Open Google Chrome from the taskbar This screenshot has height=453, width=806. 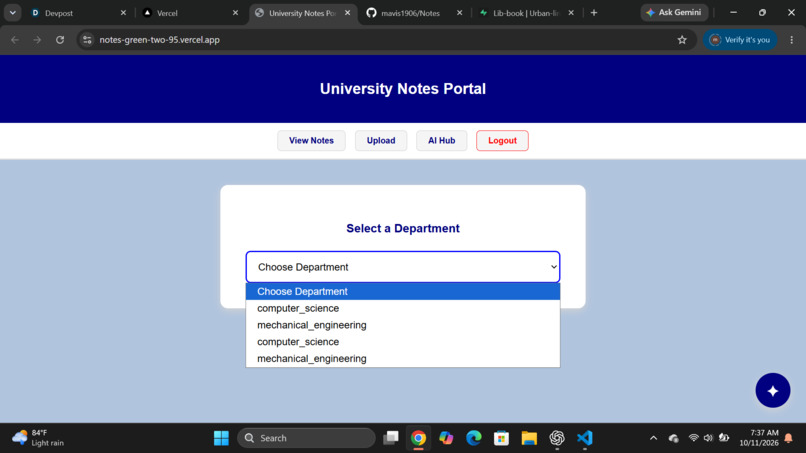pos(418,438)
